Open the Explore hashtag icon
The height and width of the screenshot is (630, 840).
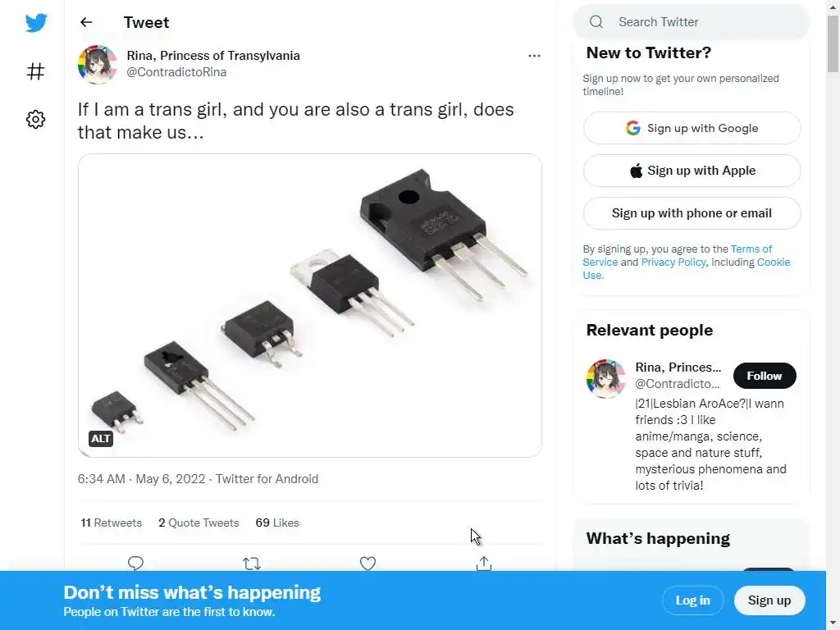click(35, 71)
